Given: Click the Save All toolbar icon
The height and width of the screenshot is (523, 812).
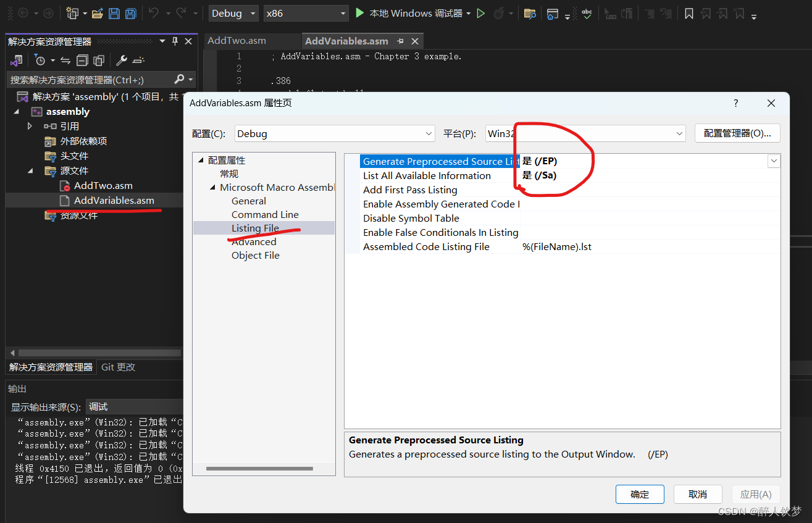Looking at the screenshot, I should click(x=130, y=12).
